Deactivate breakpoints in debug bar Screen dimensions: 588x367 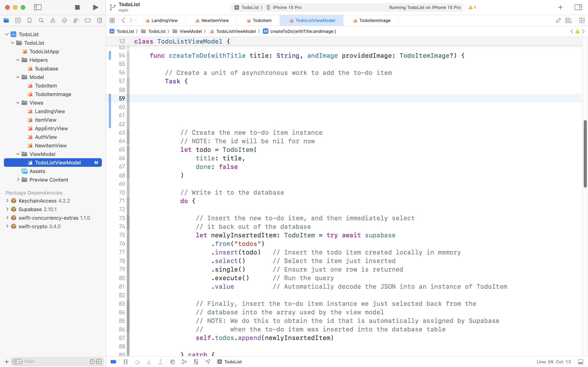pyautogui.click(x=113, y=362)
